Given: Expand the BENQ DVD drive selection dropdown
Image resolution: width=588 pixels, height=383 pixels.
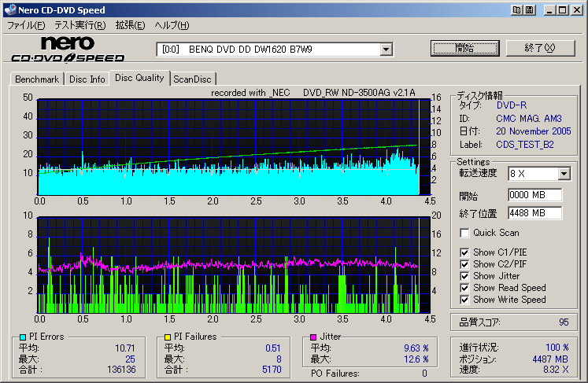Looking at the screenshot, I should click(386, 50).
